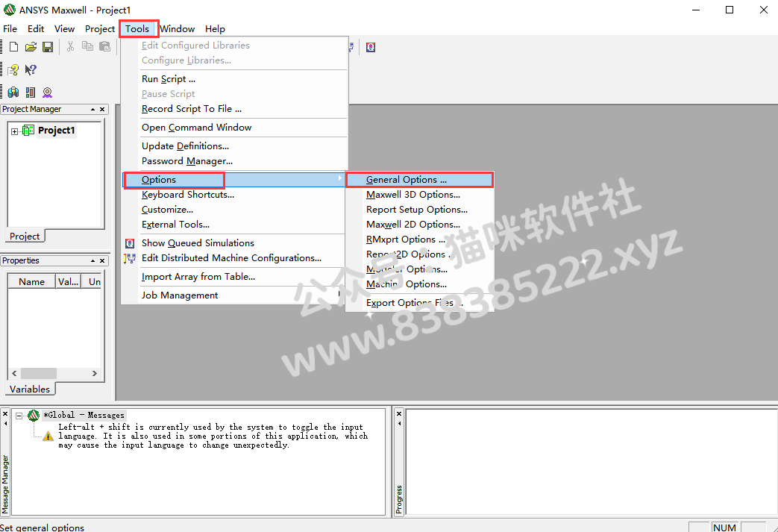Create a new project with toolbar icon
This screenshot has height=532, width=778.
14,47
